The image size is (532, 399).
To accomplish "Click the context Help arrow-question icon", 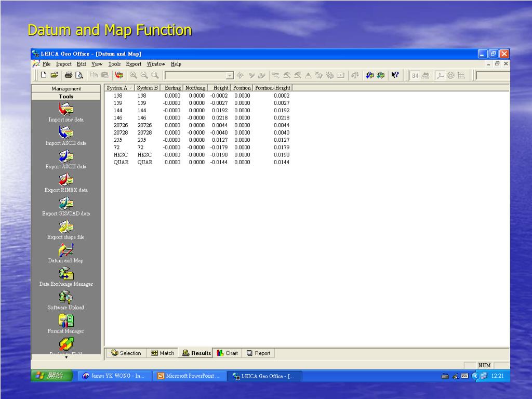I will [x=395, y=75].
